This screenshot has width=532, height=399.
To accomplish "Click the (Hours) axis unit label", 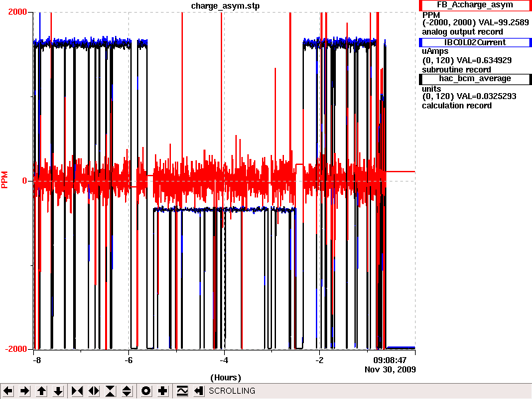I will 225,378.
